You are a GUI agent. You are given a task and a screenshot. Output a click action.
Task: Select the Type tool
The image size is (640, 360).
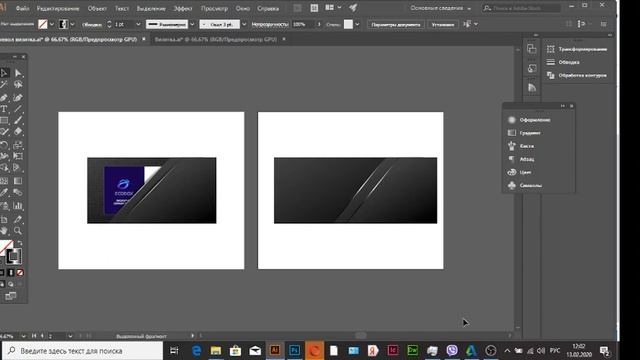pos(4,109)
